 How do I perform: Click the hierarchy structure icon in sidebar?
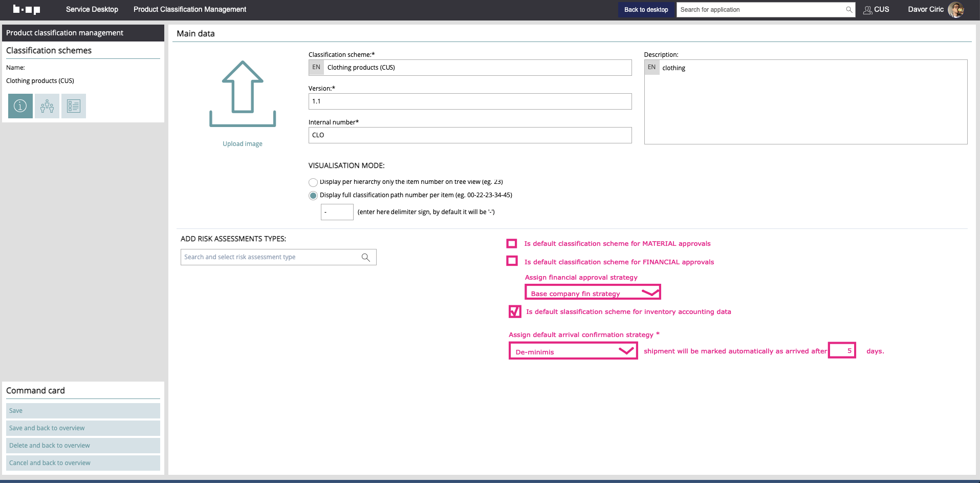point(47,106)
